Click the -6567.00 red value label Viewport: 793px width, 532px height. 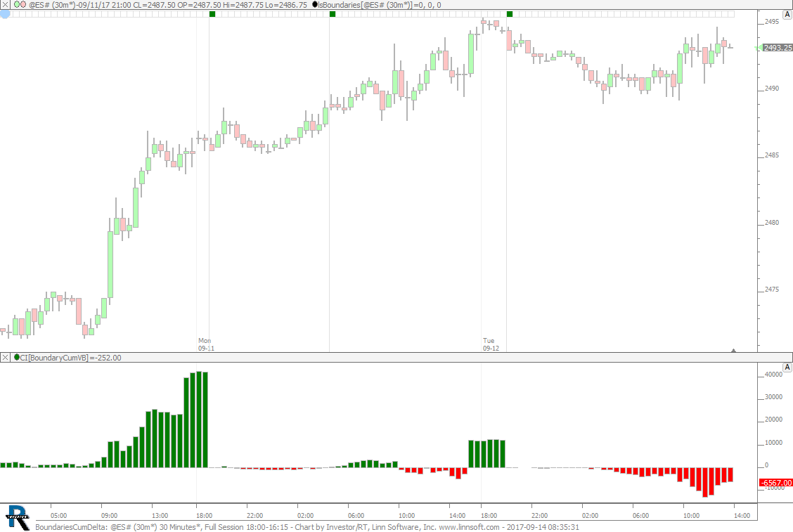(776, 483)
